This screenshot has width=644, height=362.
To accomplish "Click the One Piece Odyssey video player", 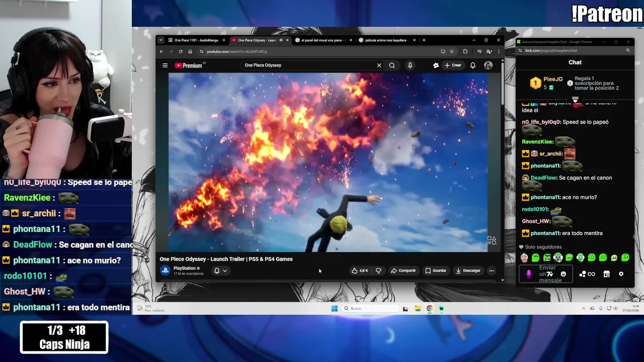I will pyautogui.click(x=328, y=162).
